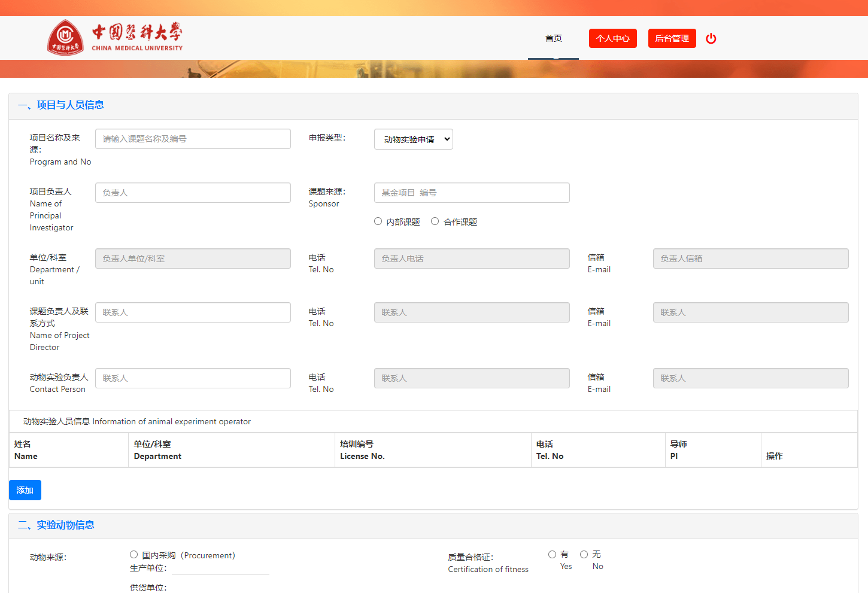Select 有 Yes for certification of fitness
The image size is (868, 593).
[x=552, y=555]
